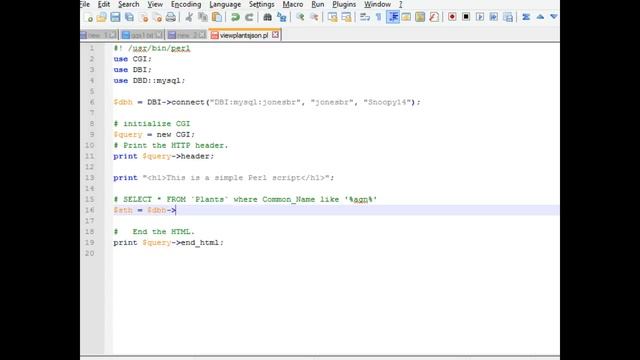Click line number 13 in the margin
This screenshot has width=640, height=360.
89,178
